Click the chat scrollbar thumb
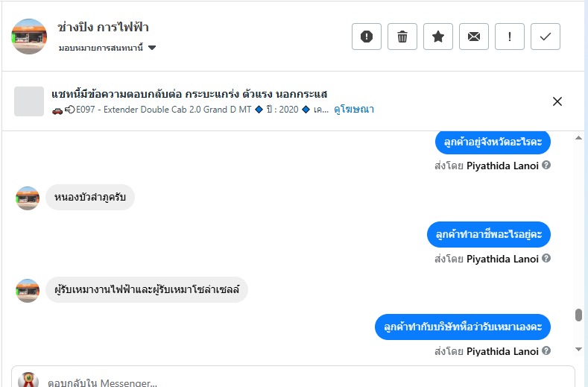The width and height of the screenshot is (588, 387). click(578, 315)
